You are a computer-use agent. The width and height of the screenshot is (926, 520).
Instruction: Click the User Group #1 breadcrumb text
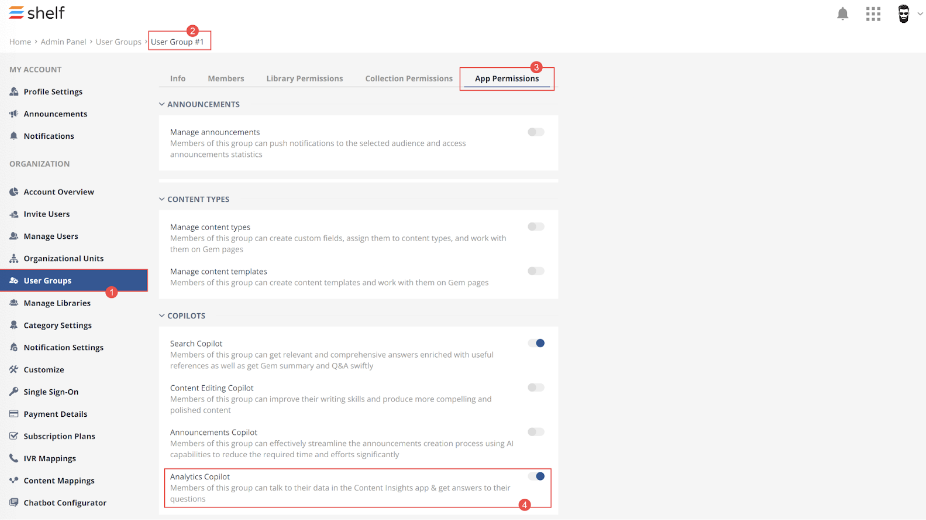[x=177, y=42]
